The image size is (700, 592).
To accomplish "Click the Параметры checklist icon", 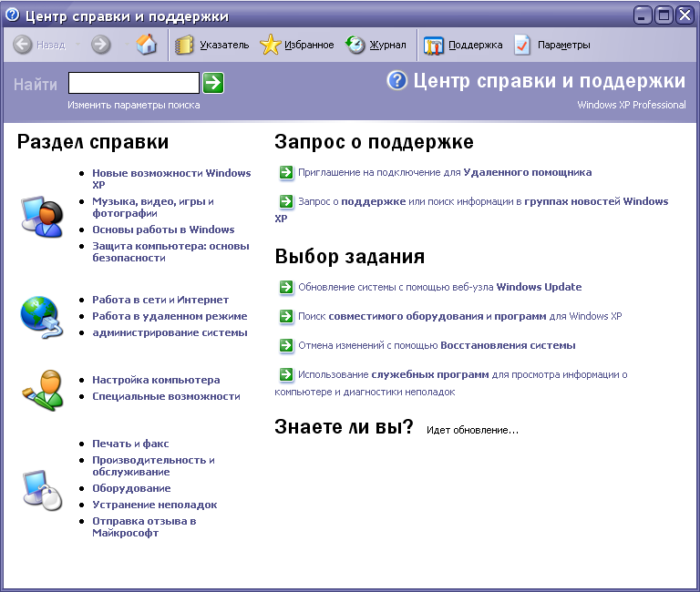I will point(522,45).
